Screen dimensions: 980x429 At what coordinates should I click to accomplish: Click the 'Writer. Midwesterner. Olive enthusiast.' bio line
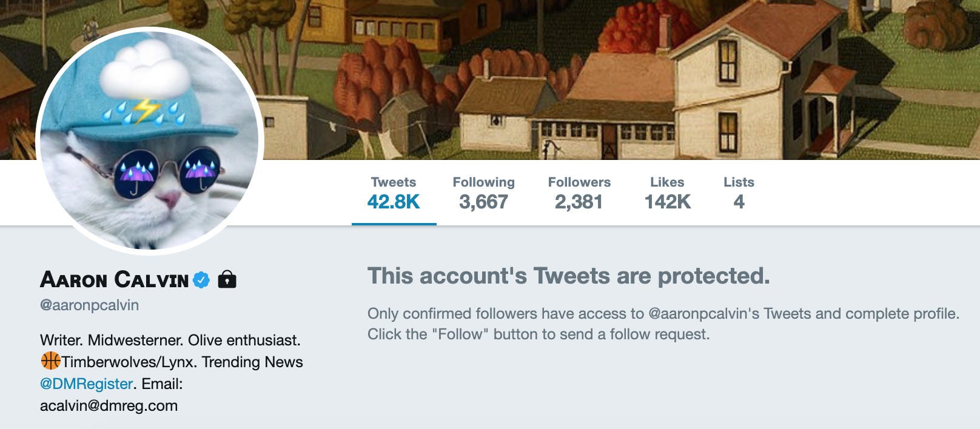coord(170,340)
